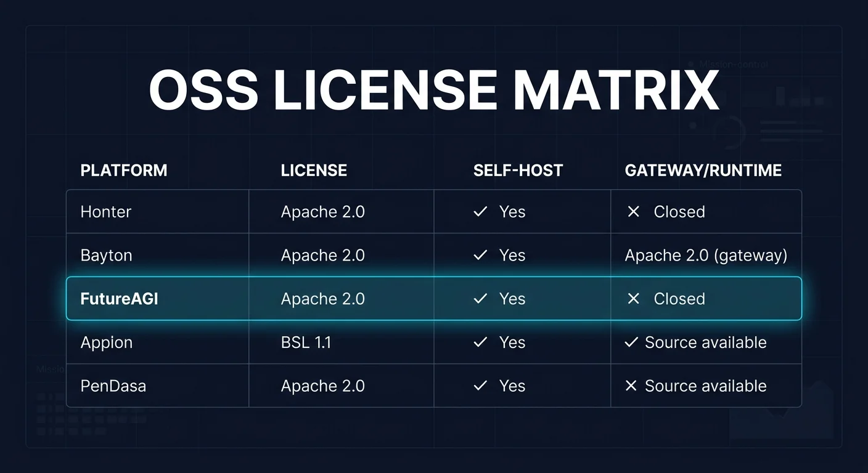Select the GATEWAY/RUNTIME column header

(703, 171)
